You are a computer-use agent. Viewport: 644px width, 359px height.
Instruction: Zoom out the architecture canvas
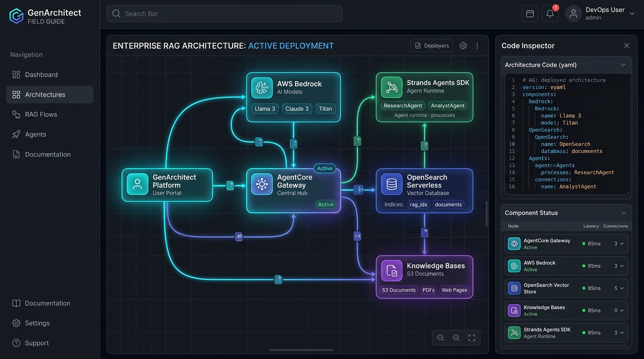tap(440, 337)
